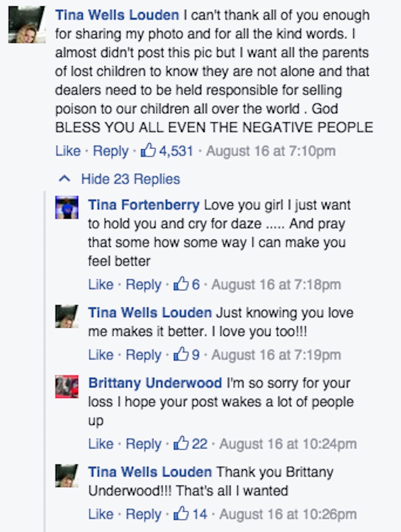Open the August 16 at 7:10pm timestamp
This screenshot has width=401, height=532.
[271, 151]
